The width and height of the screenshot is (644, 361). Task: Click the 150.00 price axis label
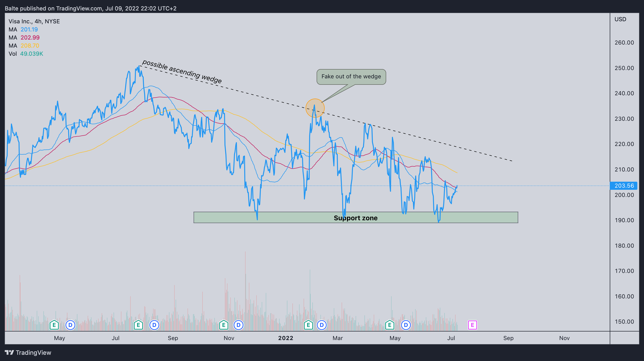click(x=624, y=322)
